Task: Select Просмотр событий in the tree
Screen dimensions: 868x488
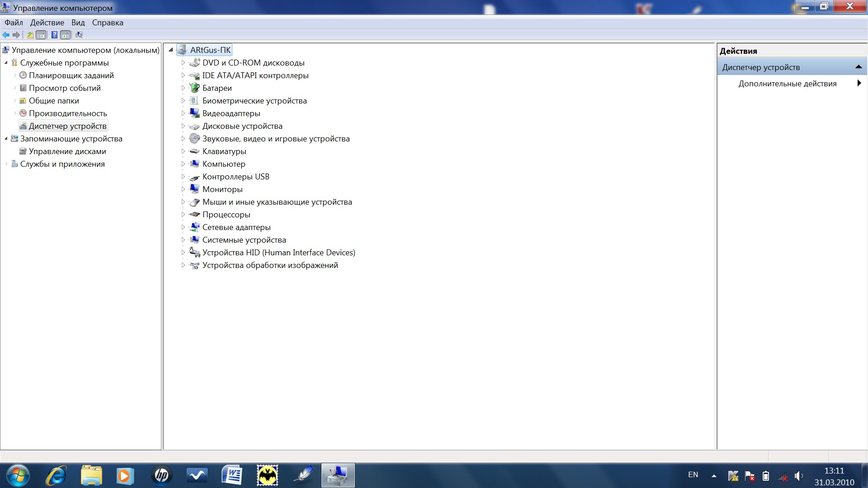Action: (x=65, y=88)
